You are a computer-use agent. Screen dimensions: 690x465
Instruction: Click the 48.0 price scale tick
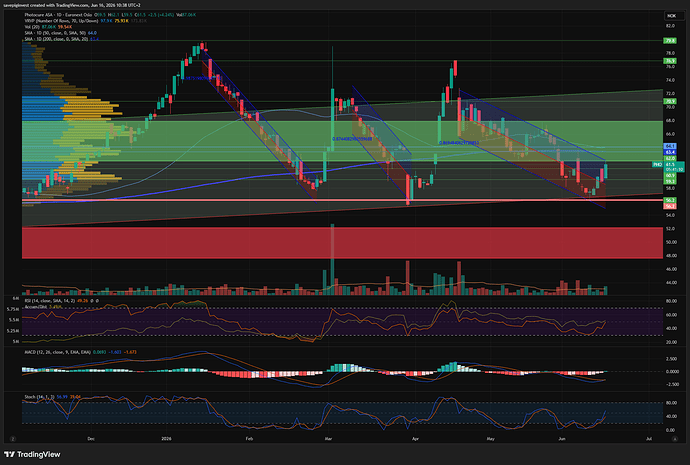[670, 256]
